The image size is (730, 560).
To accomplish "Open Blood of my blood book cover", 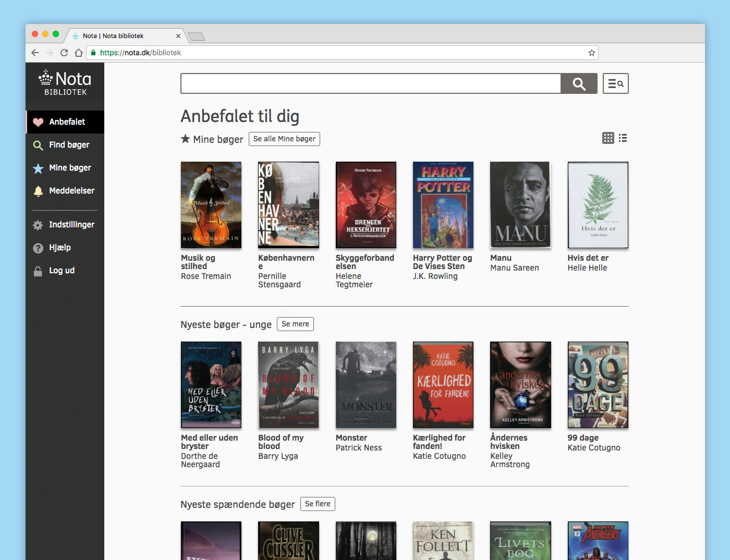I will (x=288, y=385).
